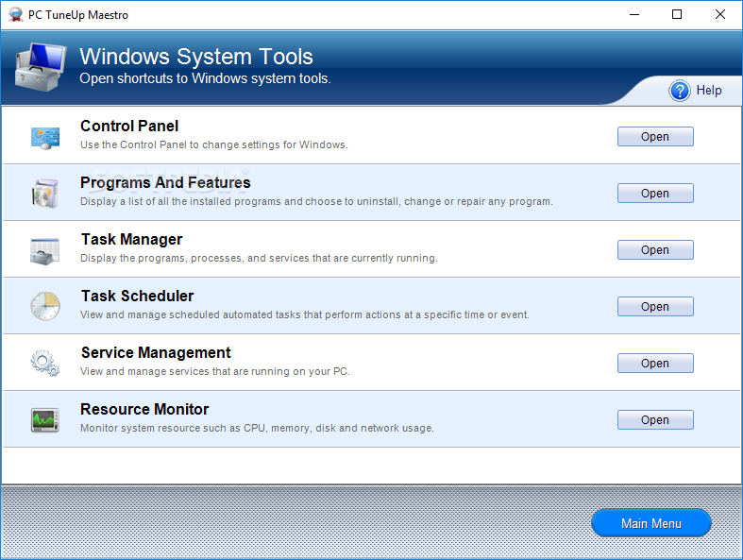743x560 pixels.
Task: Open the Control Panel
Action: pos(655,137)
